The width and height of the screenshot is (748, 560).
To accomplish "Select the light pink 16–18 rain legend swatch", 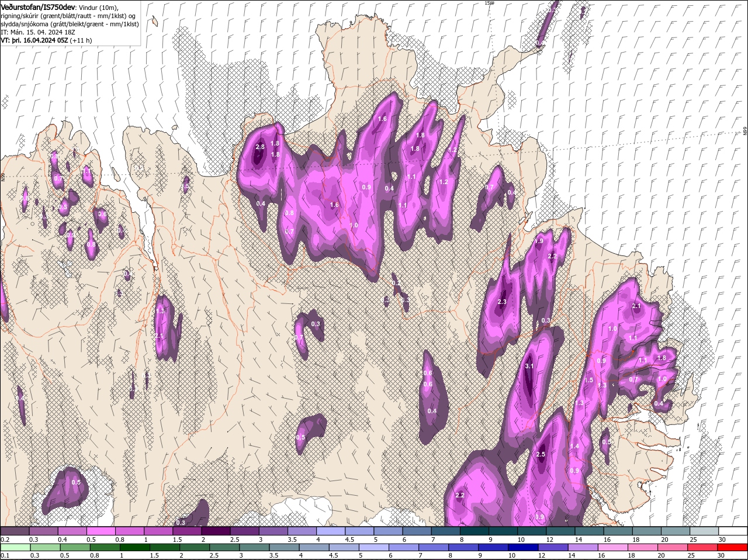I will [614, 547].
